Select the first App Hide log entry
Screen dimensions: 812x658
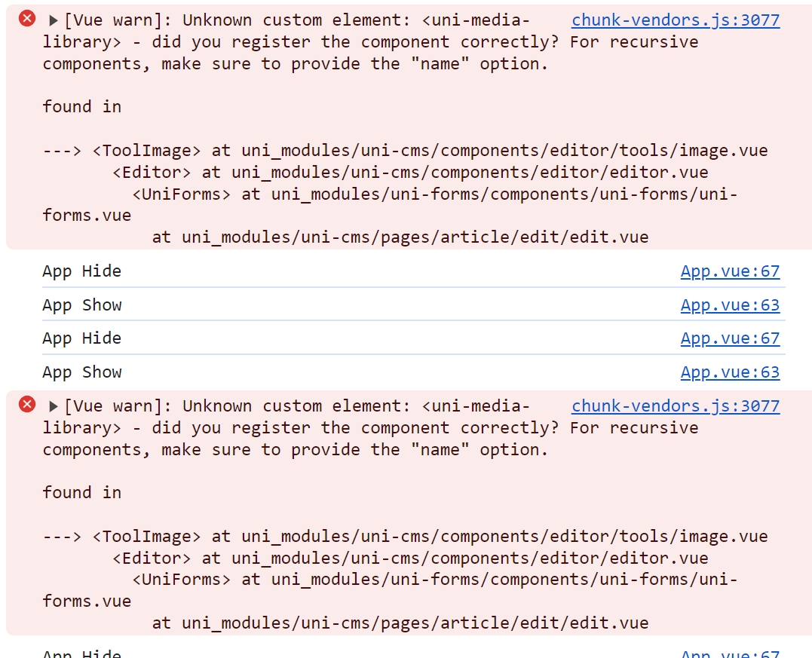pos(81,271)
